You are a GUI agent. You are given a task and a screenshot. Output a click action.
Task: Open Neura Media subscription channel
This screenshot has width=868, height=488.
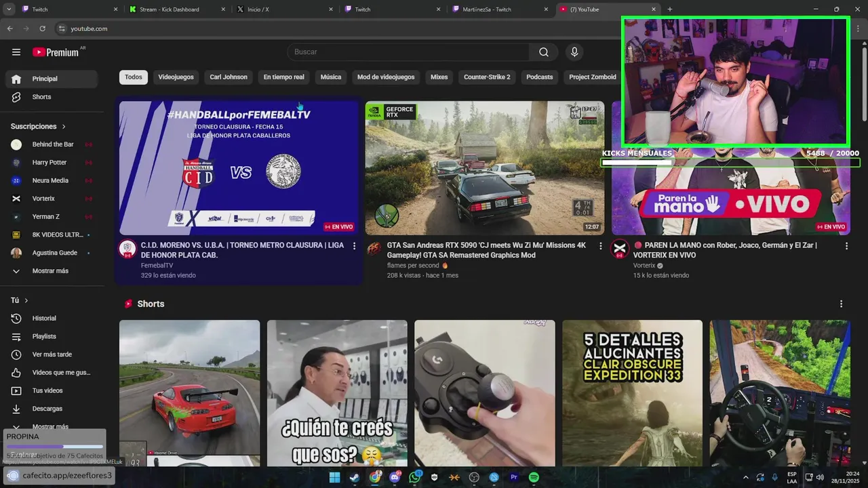tap(52, 181)
